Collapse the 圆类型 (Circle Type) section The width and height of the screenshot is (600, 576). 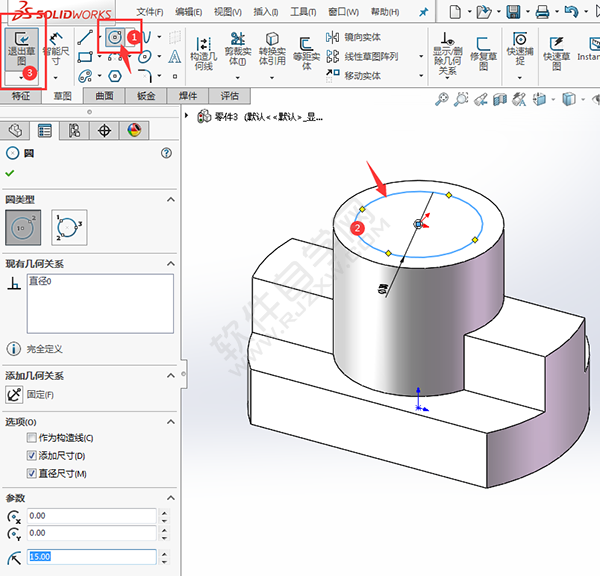click(x=171, y=199)
